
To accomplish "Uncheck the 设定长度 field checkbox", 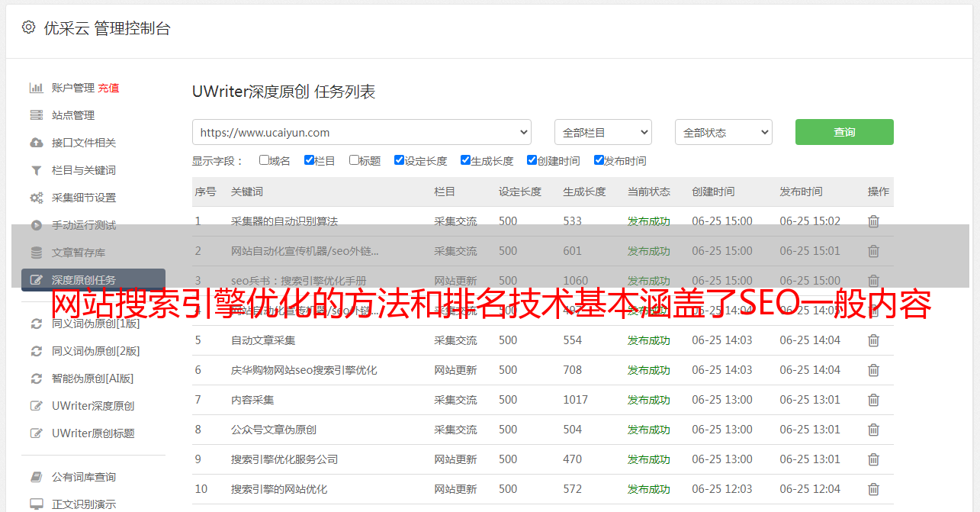I will click(399, 160).
